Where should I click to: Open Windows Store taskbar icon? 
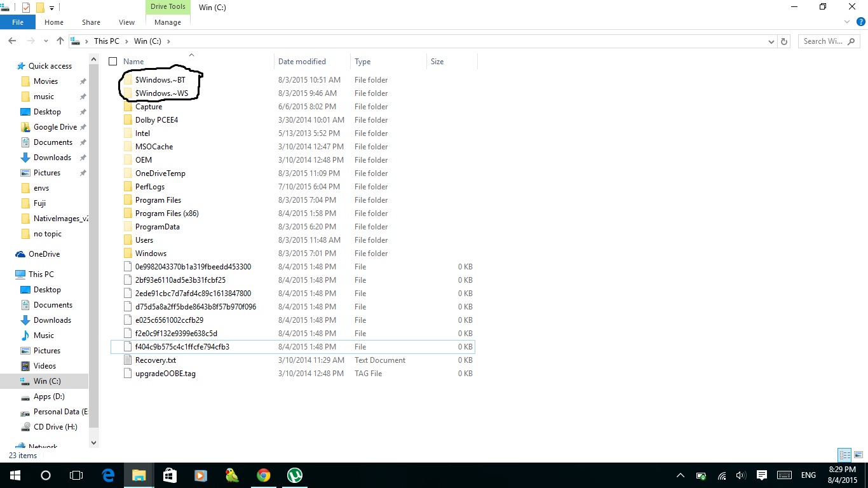[170, 475]
